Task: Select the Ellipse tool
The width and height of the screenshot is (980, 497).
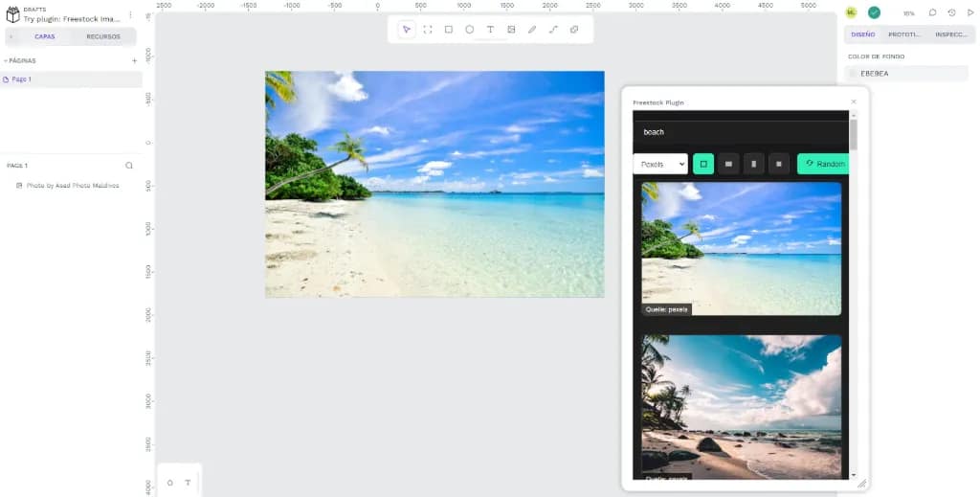Action: pos(469,30)
